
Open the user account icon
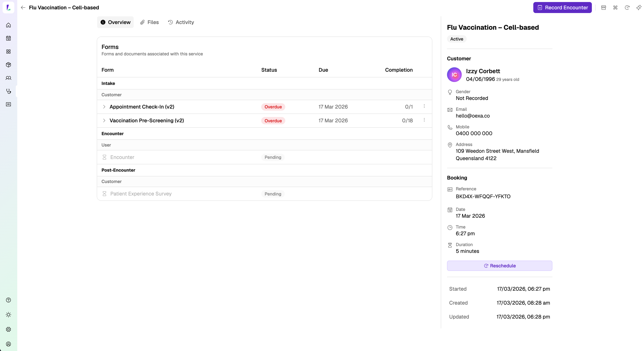pyautogui.click(x=8, y=344)
